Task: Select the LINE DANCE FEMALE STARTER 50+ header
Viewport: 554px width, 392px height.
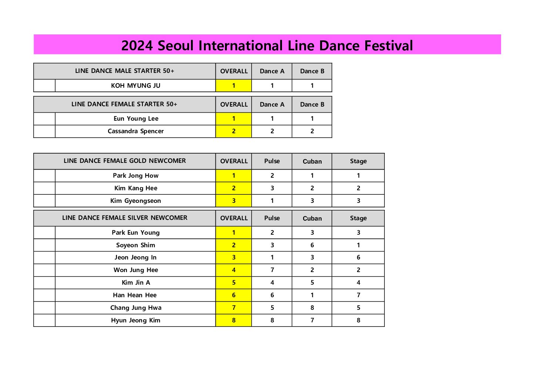Action: 124,104
